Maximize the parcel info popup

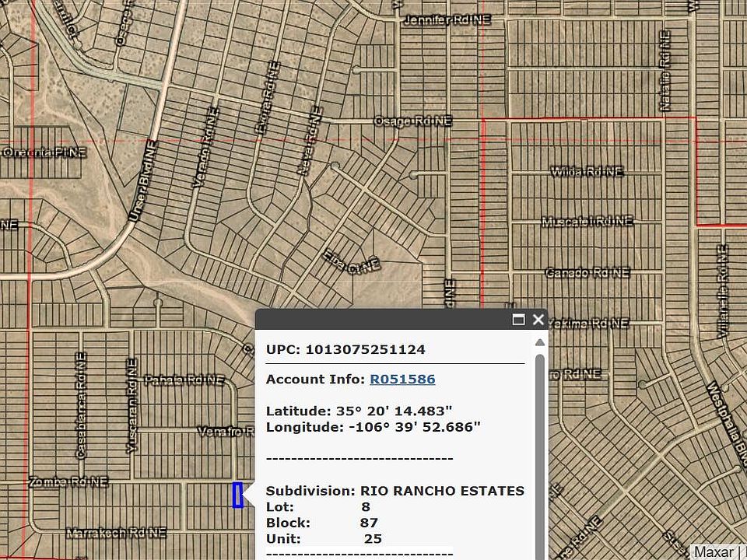(518, 319)
